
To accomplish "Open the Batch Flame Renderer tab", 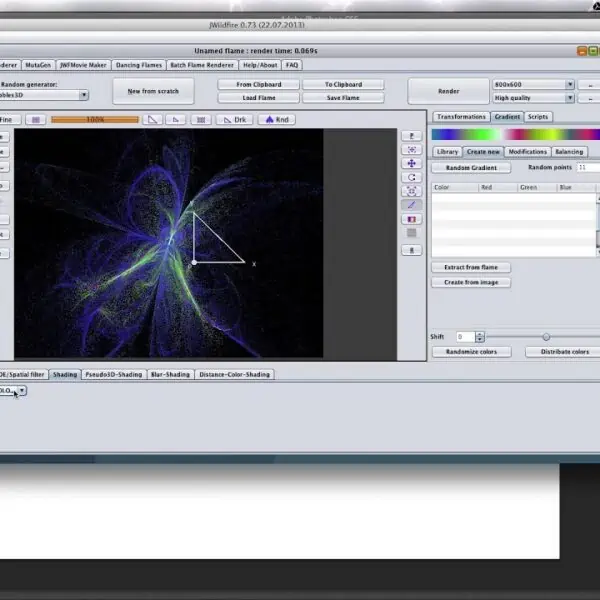I will 202,65.
